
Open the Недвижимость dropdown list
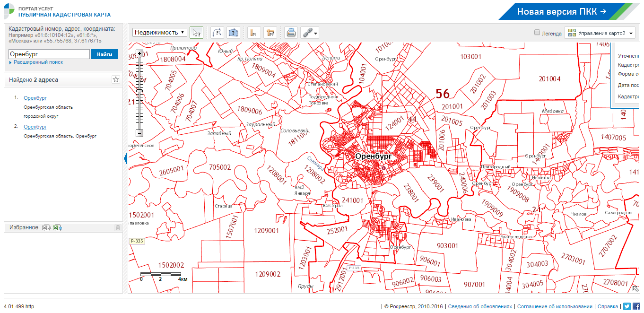click(160, 32)
